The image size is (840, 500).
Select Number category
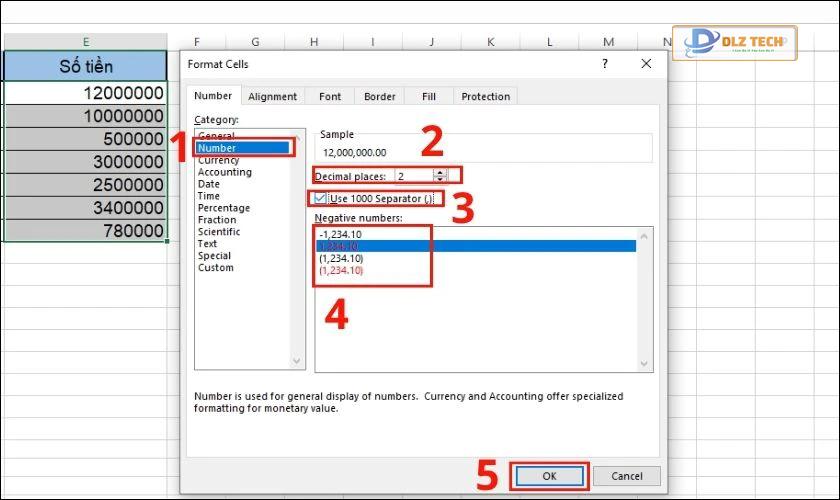click(243, 148)
